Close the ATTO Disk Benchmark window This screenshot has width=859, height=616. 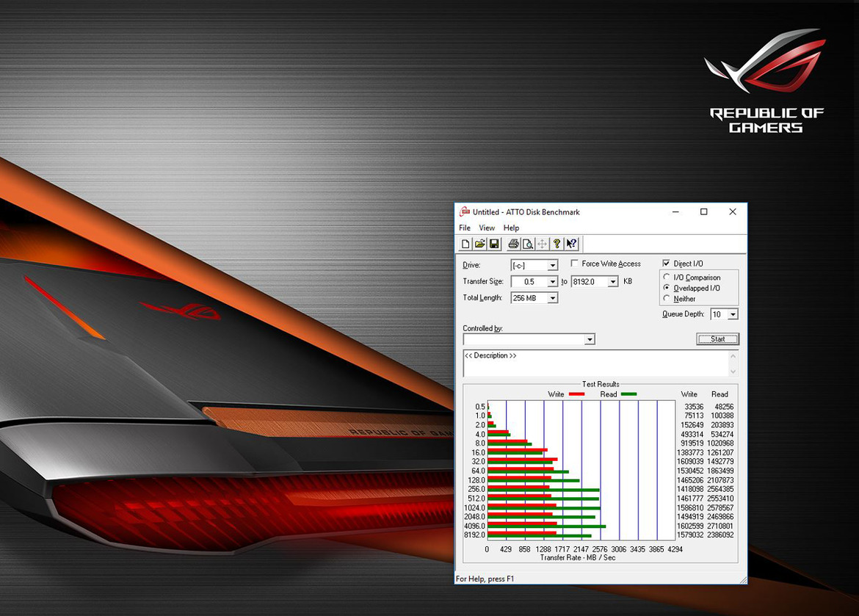pos(733,211)
